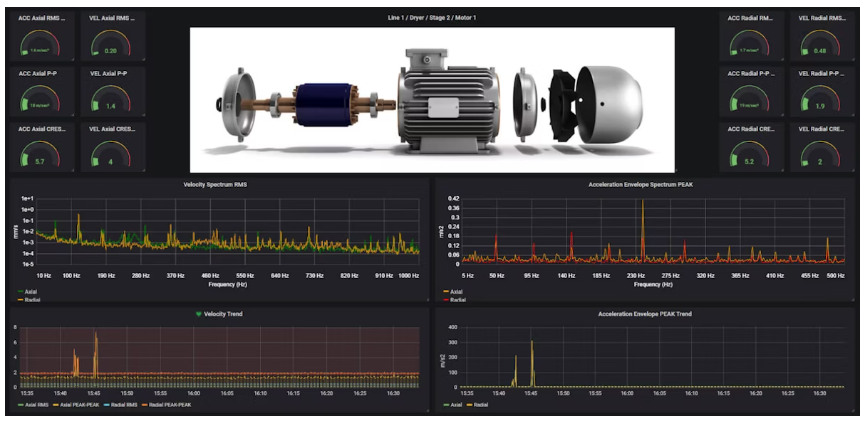Open the ACC Radial RMS panel title
This screenshot has height=421, width=864.
click(x=751, y=18)
